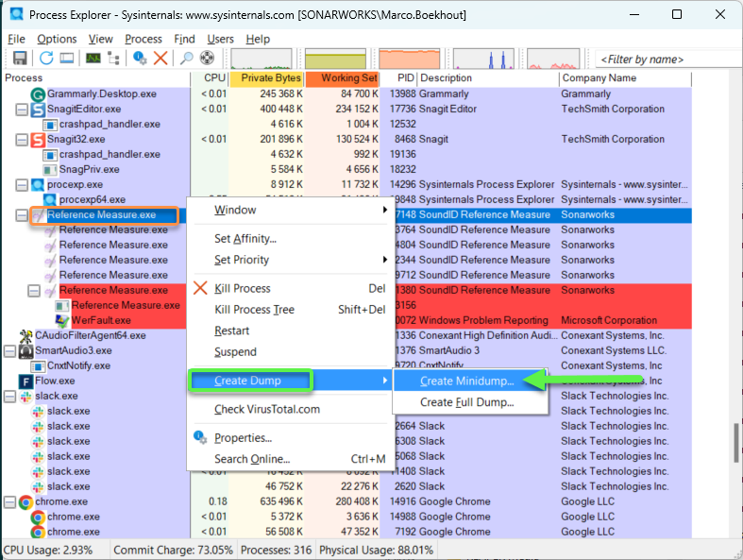The width and height of the screenshot is (743, 560).
Task: Collapse the chrome.exe parent node
Action: click(9, 502)
